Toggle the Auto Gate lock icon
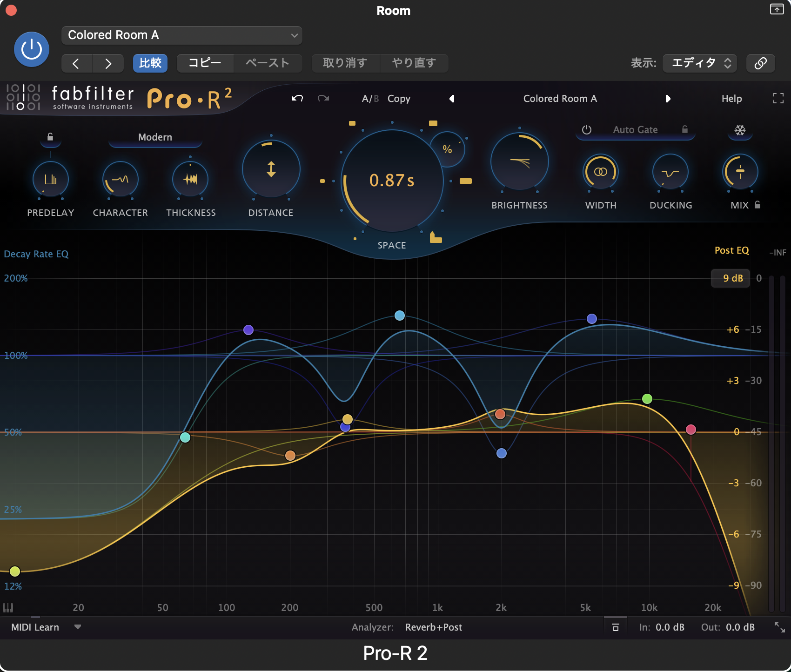The height and width of the screenshot is (672, 791). pos(685,129)
